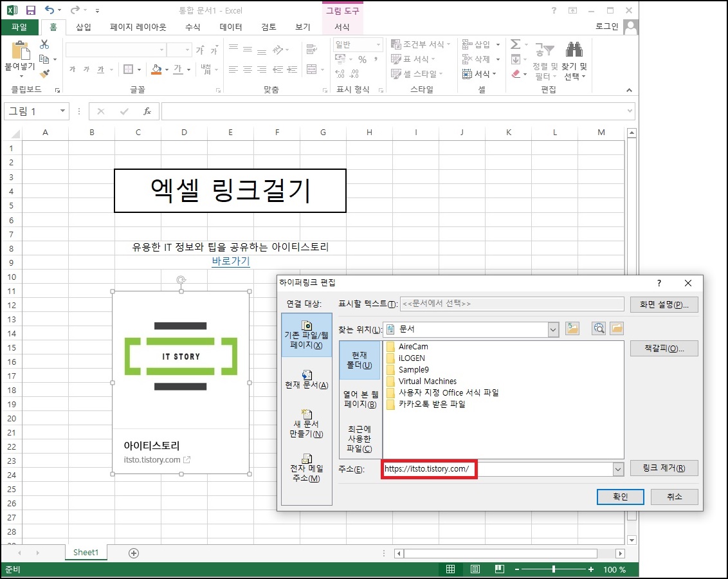Open the number format dropdown

378,44
